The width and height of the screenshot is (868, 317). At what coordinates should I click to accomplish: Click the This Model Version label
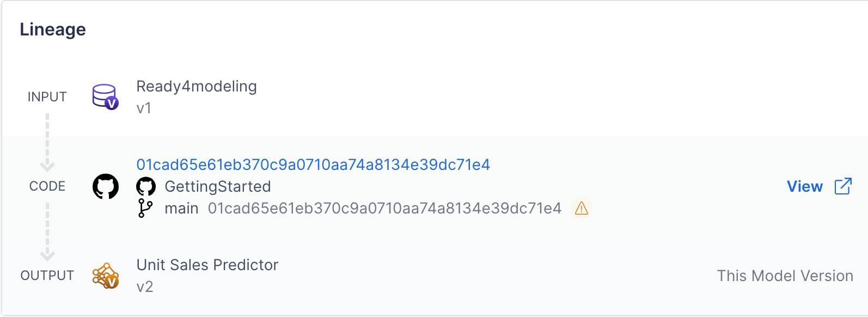pos(785,276)
